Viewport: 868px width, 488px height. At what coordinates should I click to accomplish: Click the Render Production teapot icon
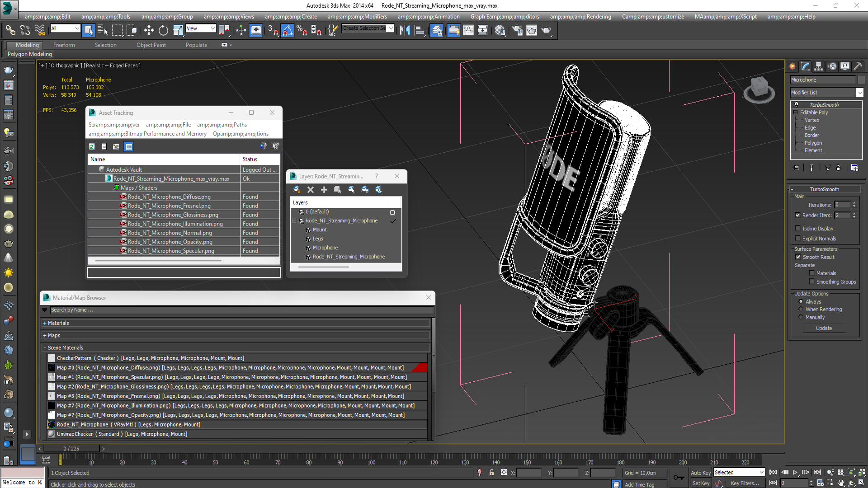[x=547, y=30]
